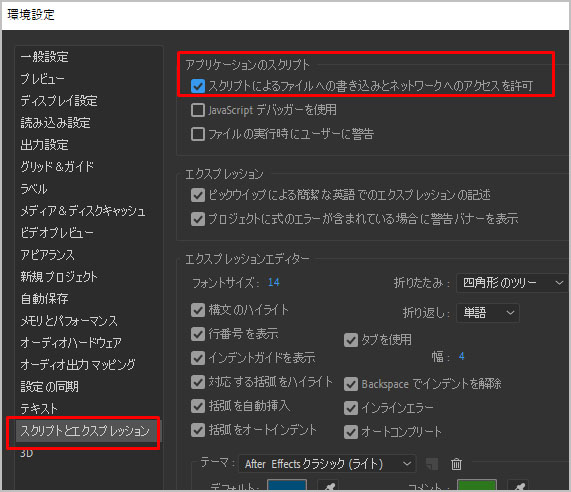Screen dimensions: 571x492
Task: Pick color with デフォルト eyedropper icon
Action: [x=328, y=486]
